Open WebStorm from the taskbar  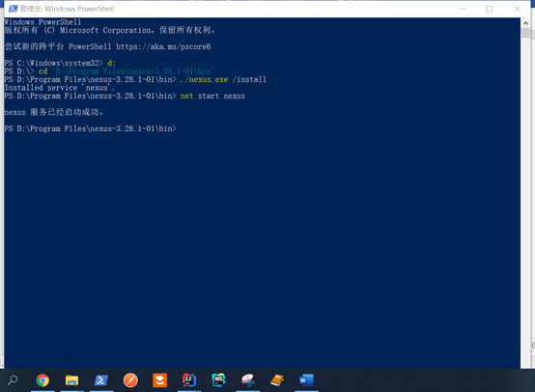tap(218, 380)
